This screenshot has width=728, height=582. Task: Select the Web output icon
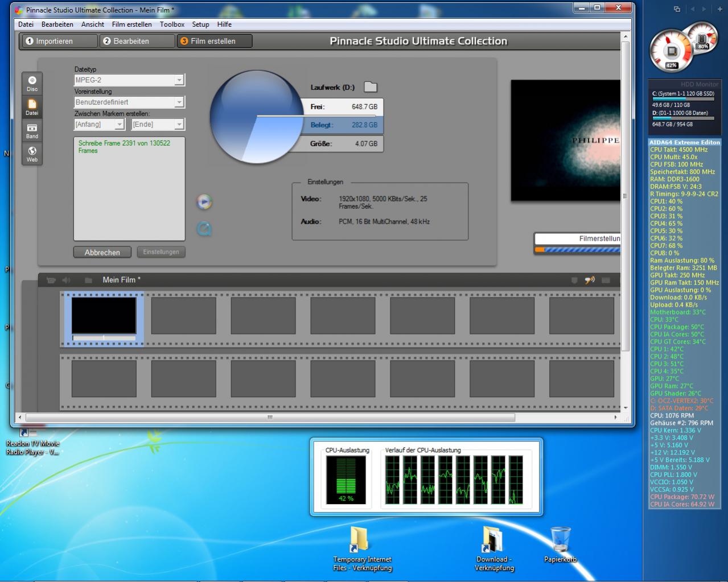click(x=32, y=154)
